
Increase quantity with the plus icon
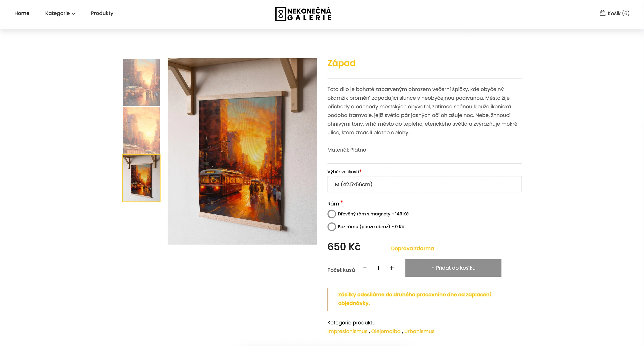click(x=391, y=268)
